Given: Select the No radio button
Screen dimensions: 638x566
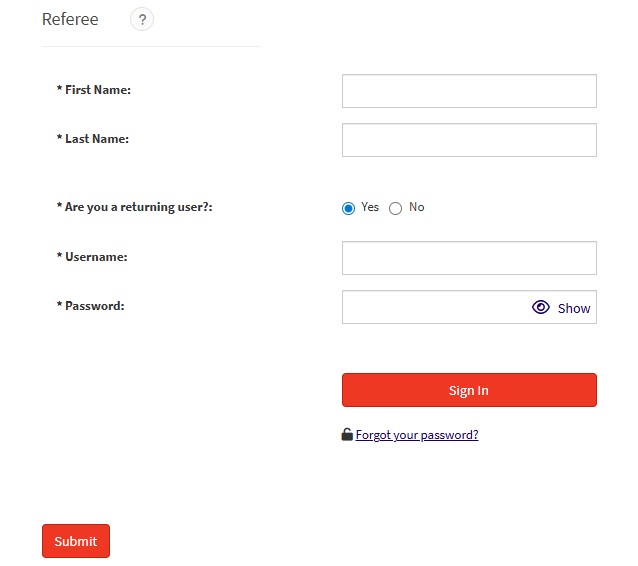Looking at the screenshot, I should pos(395,208).
